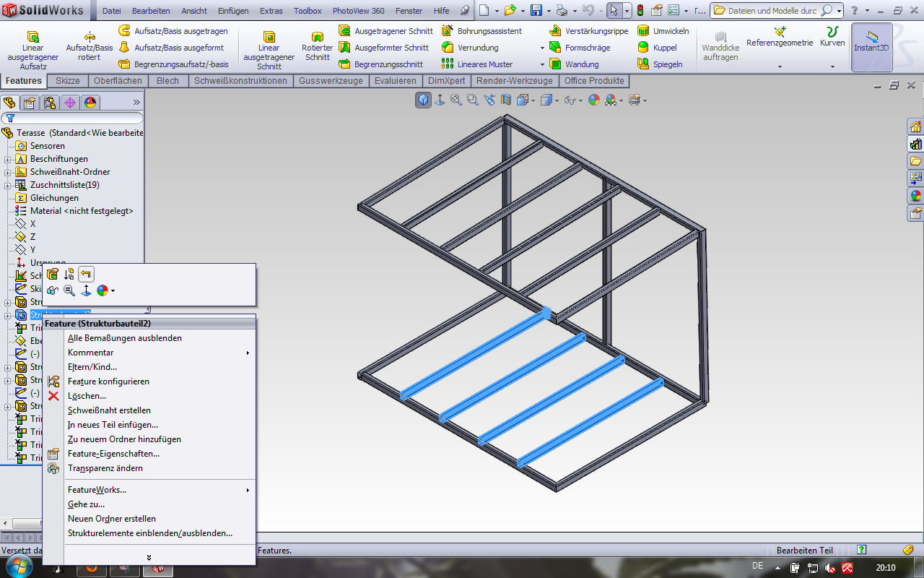Open the PropertyManager tab icon
This screenshot has width=924, height=578.
[x=30, y=103]
